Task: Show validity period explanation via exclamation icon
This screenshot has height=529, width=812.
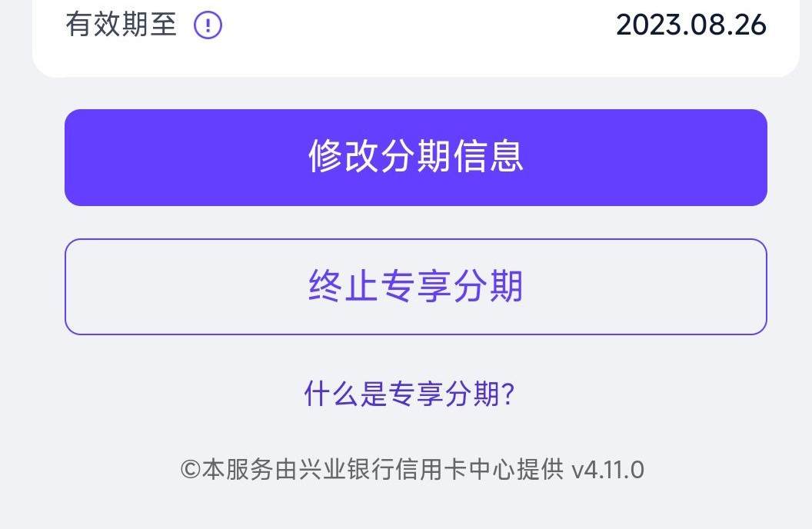Action: 208,25
